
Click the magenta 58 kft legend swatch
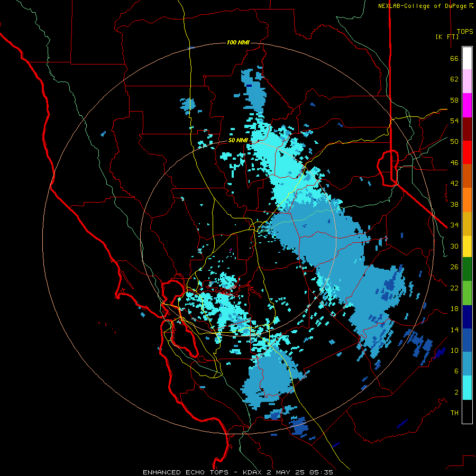pos(467,105)
